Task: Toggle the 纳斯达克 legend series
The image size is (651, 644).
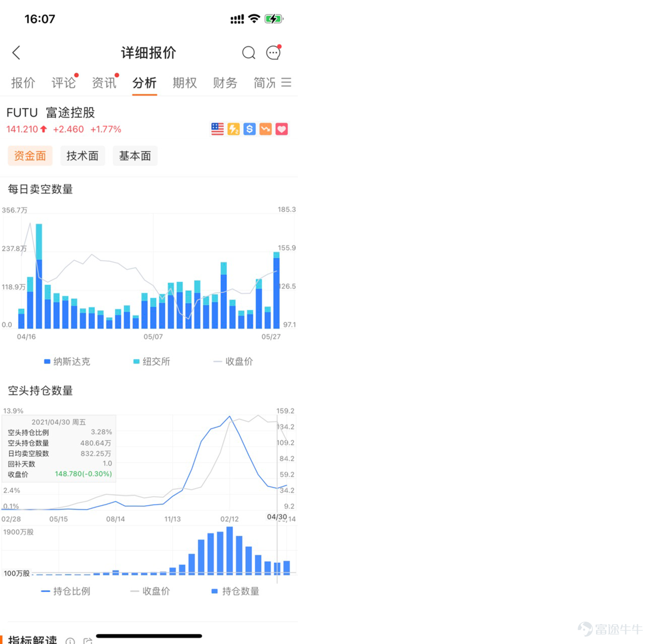Action: tap(67, 361)
